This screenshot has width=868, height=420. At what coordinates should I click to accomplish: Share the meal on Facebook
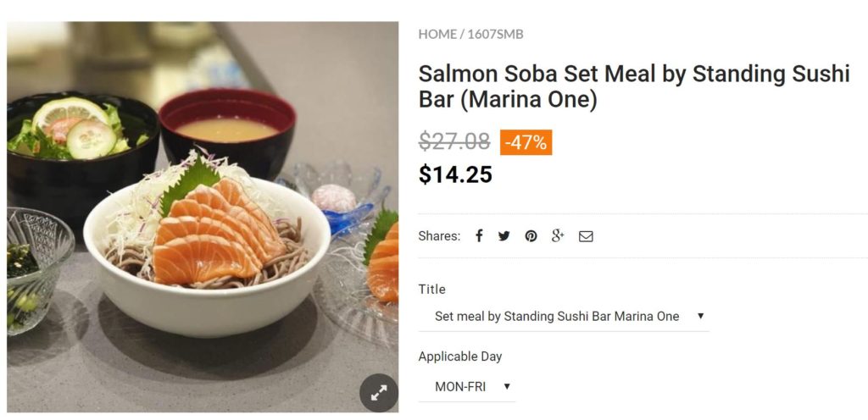[479, 236]
